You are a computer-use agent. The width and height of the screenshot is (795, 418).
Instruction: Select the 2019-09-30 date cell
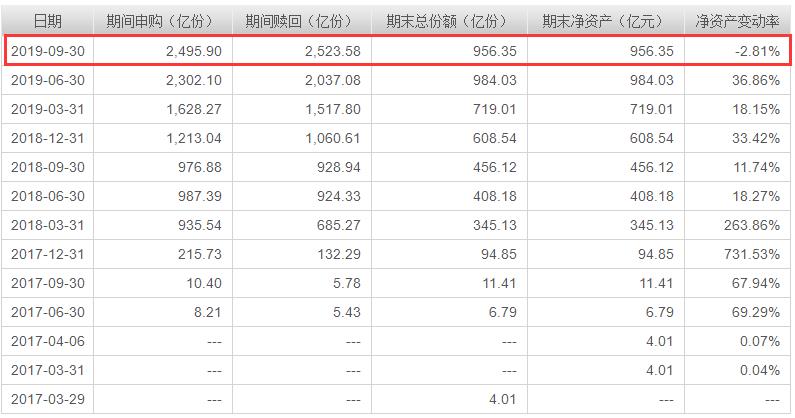(x=47, y=51)
